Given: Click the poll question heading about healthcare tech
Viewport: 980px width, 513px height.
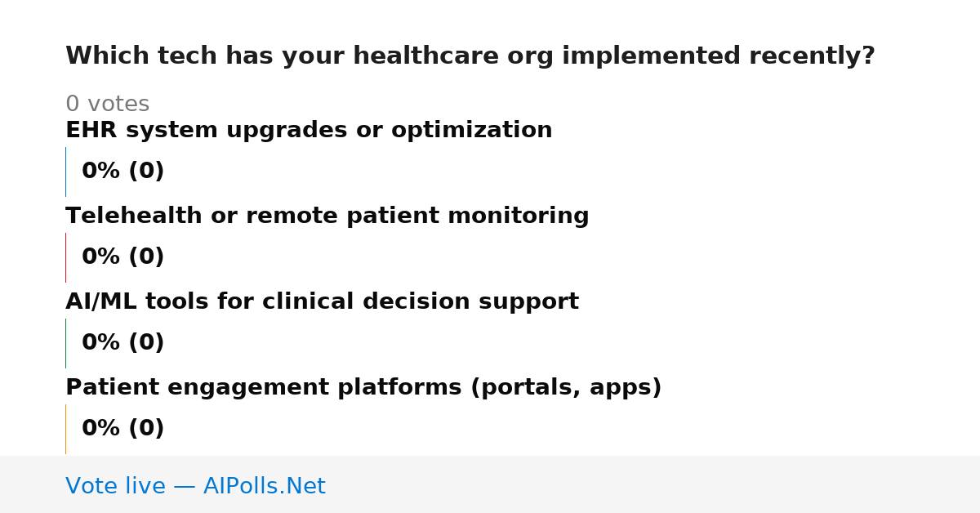Looking at the screenshot, I should tap(470, 56).
